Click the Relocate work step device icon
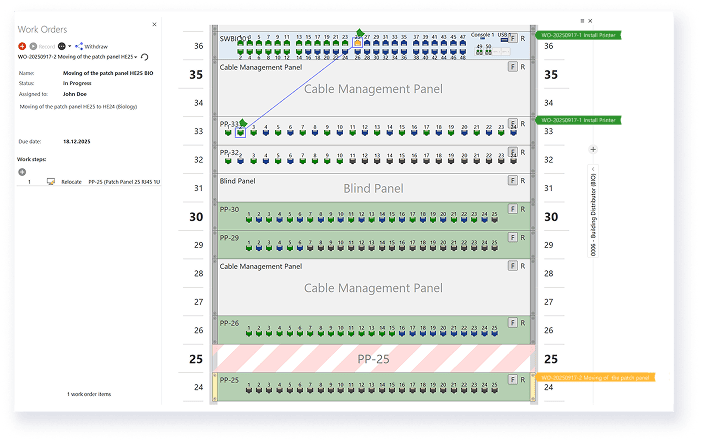The height and width of the screenshot is (442, 701). (50, 182)
